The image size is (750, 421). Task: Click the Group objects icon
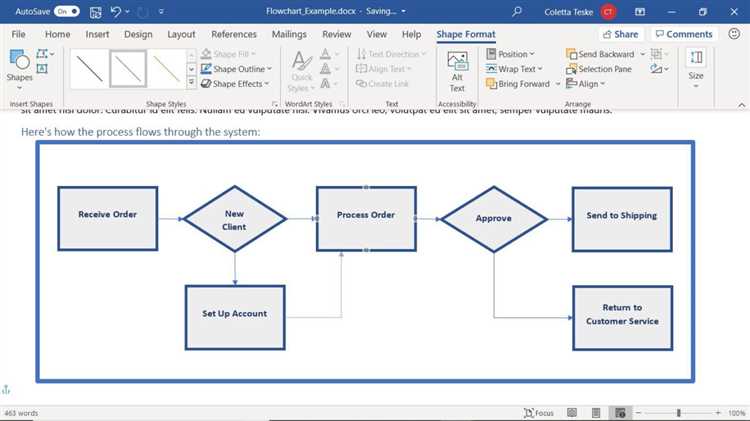click(x=659, y=54)
